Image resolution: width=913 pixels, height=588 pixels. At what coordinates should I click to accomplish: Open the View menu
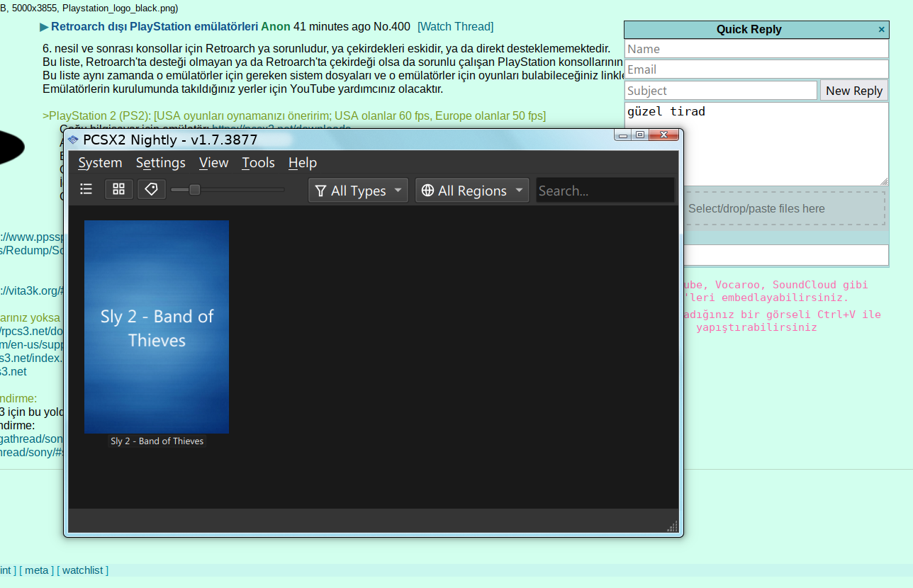[x=213, y=163]
